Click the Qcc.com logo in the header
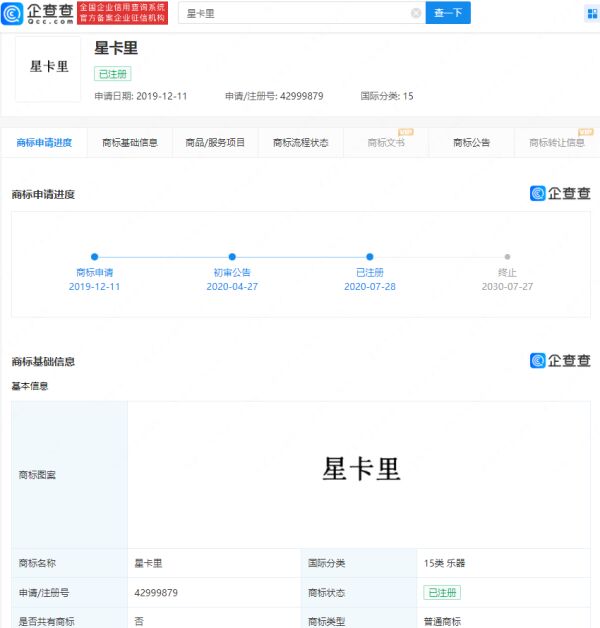 pyautogui.click(x=38, y=13)
